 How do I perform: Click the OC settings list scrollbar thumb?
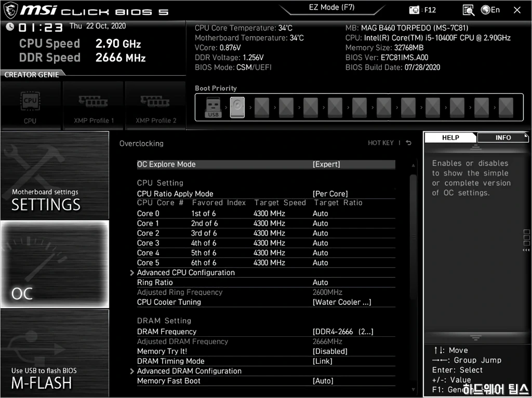coord(413,237)
